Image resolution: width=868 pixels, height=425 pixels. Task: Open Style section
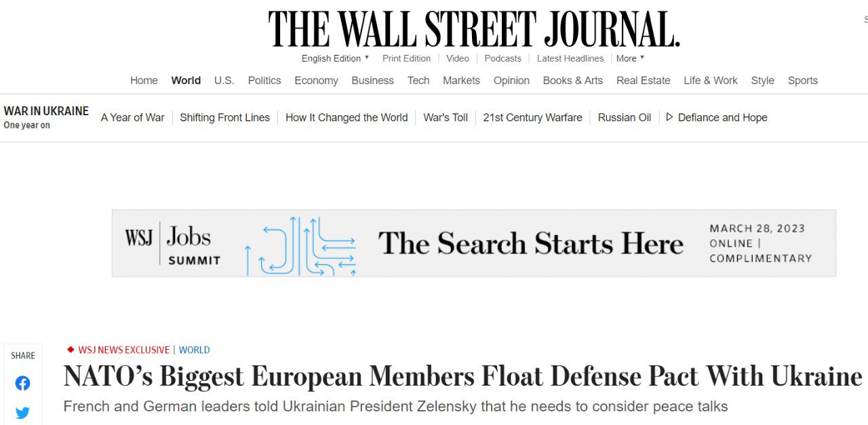(762, 80)
